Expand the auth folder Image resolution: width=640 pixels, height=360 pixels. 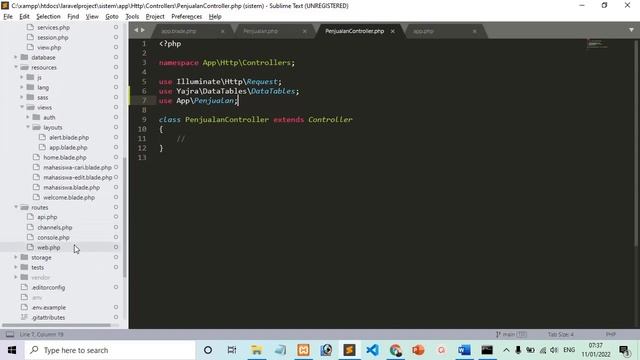point(28,117)
